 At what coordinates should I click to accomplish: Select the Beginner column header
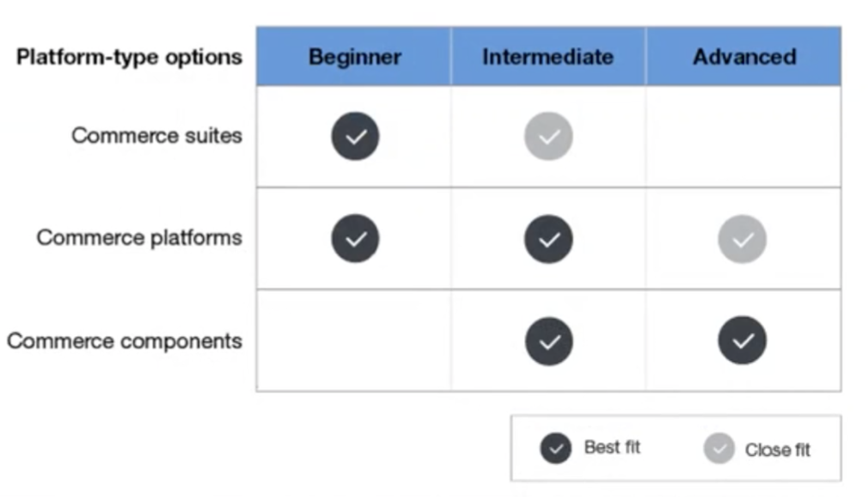tap(354, 57)
